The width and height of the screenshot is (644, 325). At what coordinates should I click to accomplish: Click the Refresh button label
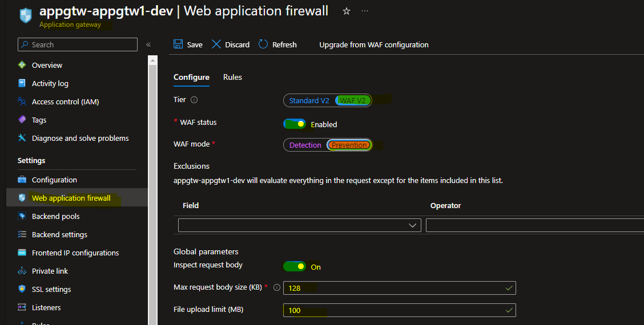coord(285,44)
